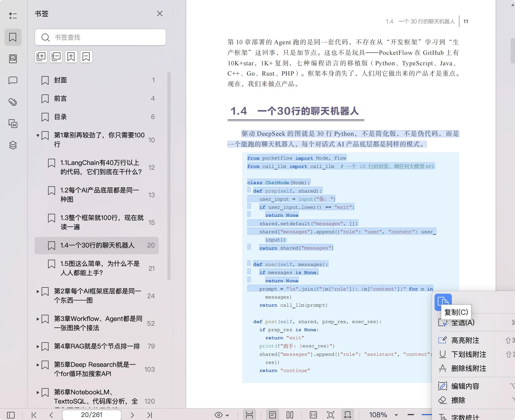This screenshot has width=515, height=420.
Task: Open the 目录 bookmark
Action: (x=97, y=117)
